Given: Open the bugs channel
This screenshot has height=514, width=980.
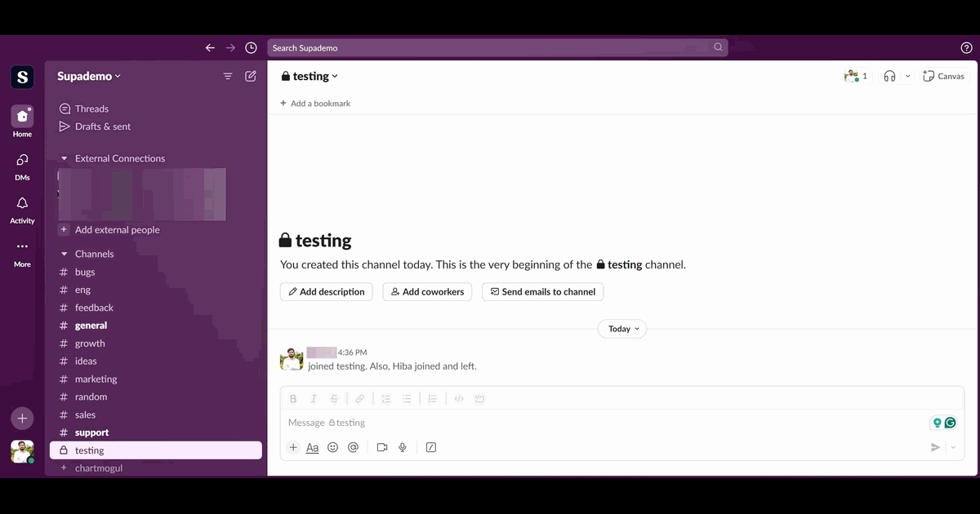Looking at the screenshot, I should pyautogui.click(x=155, y=272).
